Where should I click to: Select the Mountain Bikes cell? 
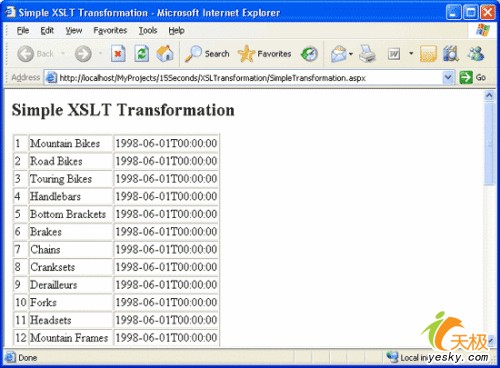[x=71, y=143]
